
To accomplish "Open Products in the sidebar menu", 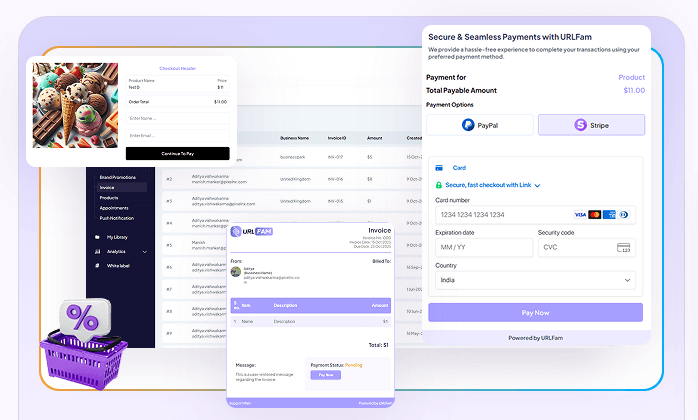I will tap(109, 197).
